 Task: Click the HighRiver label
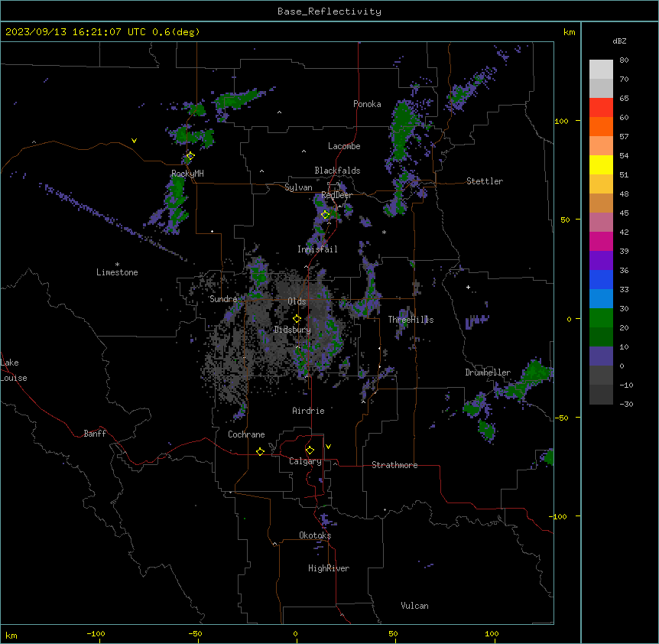(329, 568)
